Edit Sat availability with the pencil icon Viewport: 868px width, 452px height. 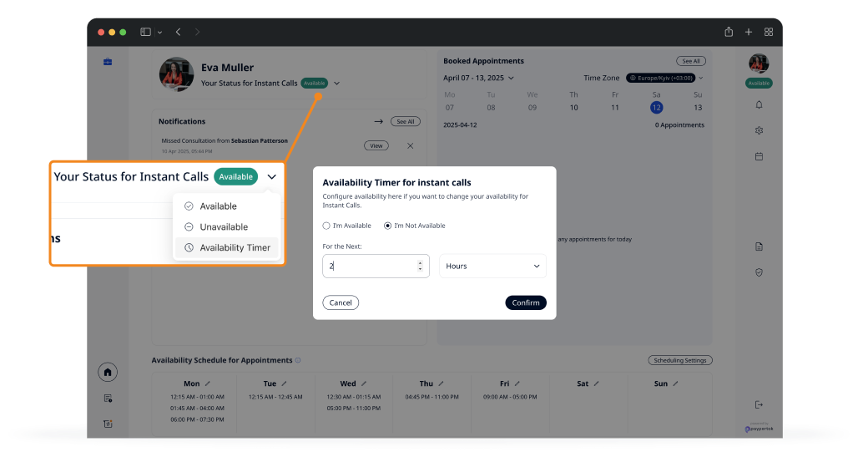coord(596,383)
